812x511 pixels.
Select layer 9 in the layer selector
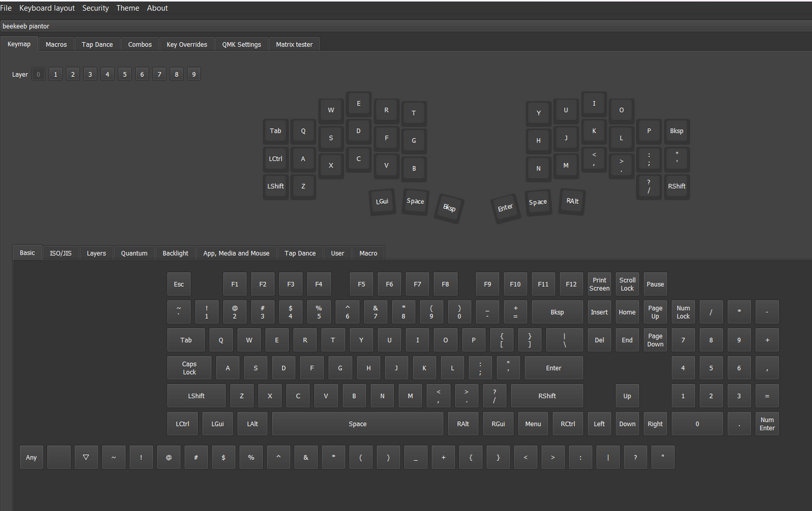(x=193, y=74)
